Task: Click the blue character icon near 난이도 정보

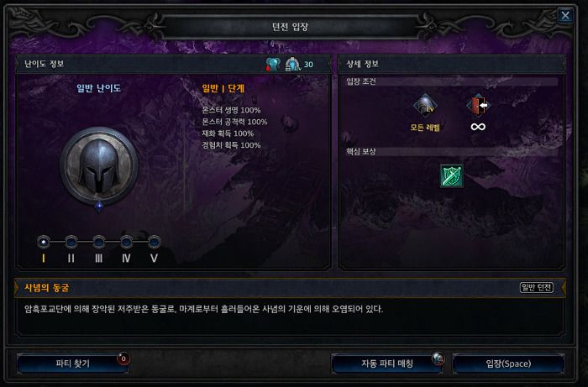Action: click(273, 64)
